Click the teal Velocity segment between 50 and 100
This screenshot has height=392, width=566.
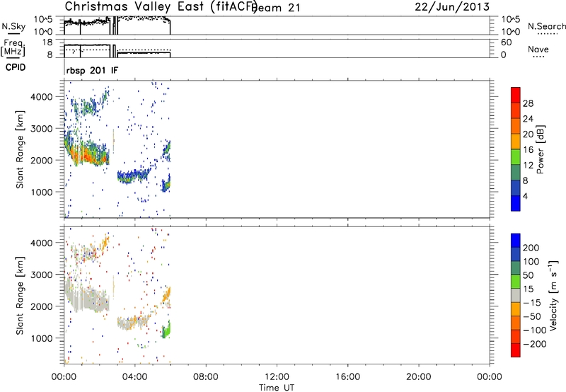coord(516,268)
